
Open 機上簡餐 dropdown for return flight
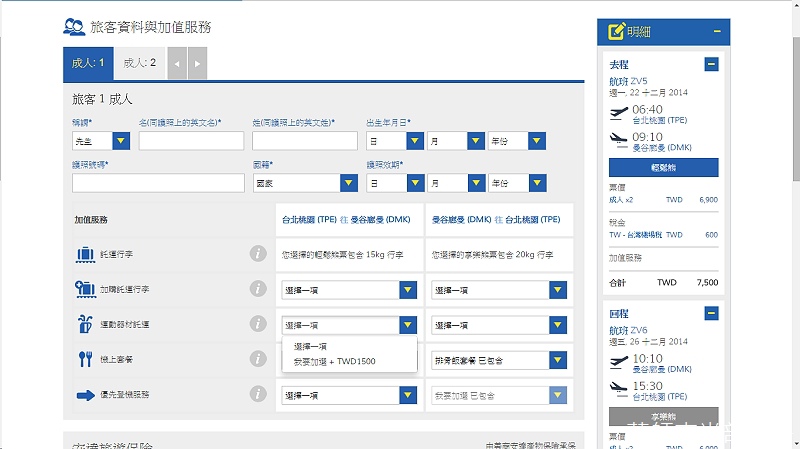(499, 360)
